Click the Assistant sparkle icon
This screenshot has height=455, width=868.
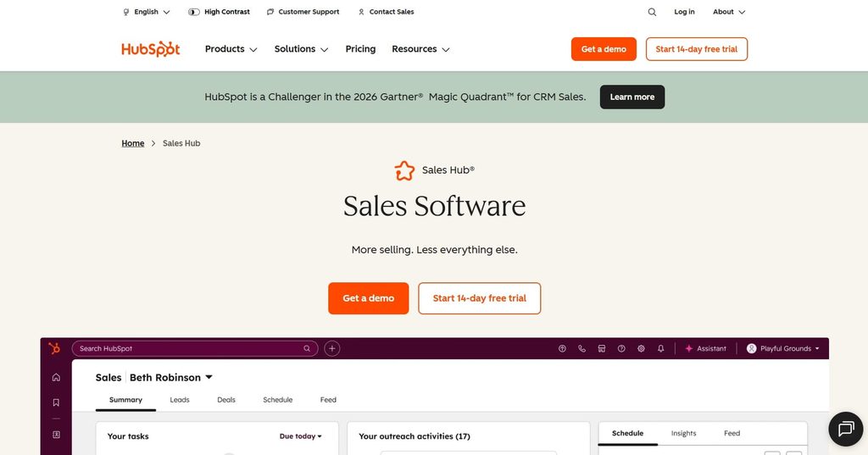[x=688, y=348]
